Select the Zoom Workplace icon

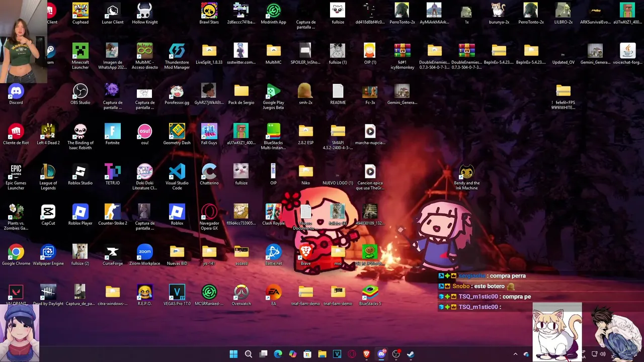[x=144, y=255]
